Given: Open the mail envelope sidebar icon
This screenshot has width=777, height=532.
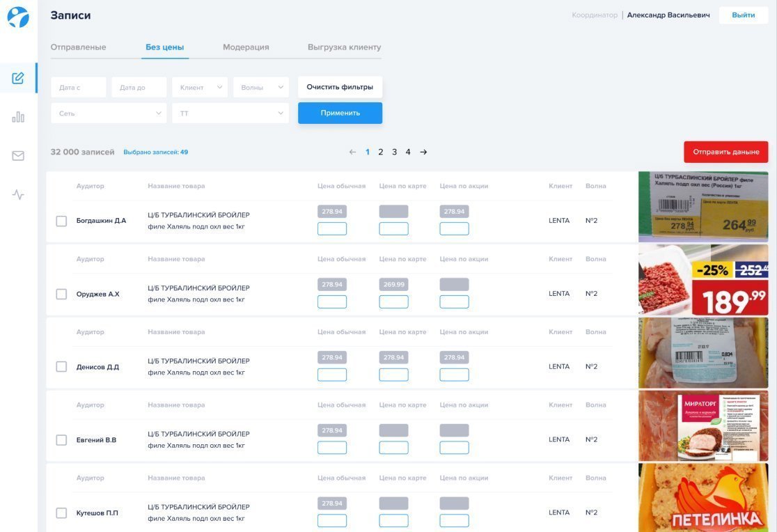Looking at the screenshot, I should (x=18, y=156).
